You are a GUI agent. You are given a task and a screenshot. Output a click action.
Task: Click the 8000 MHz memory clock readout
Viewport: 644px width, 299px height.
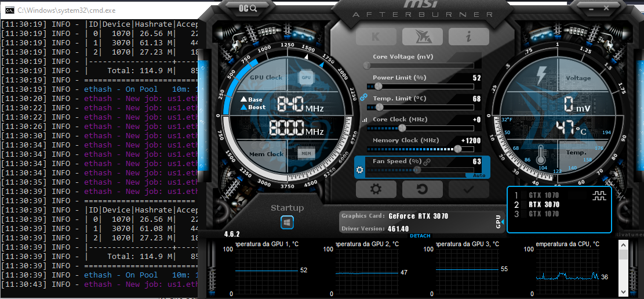coord(297,128)
